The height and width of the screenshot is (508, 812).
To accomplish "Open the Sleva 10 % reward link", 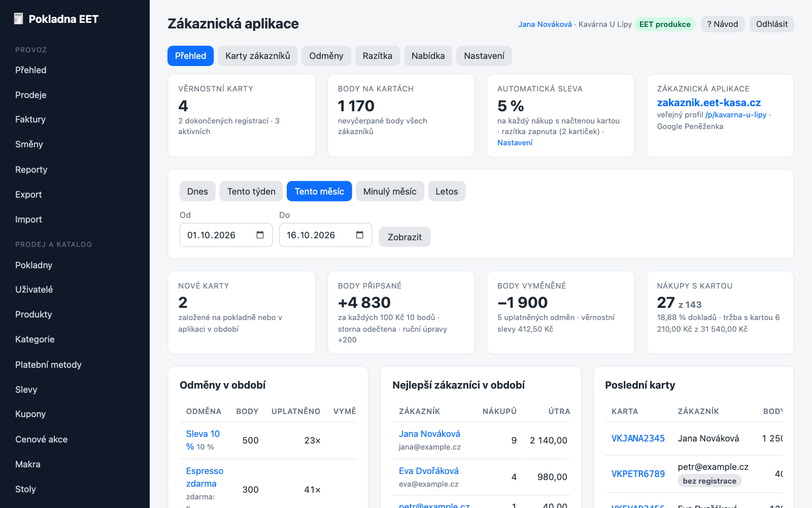I will [203, 440].
